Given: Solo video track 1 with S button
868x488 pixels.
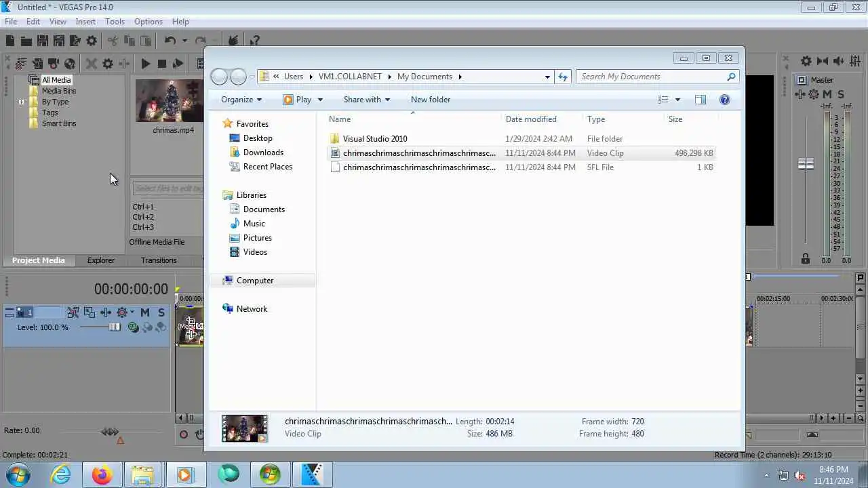Looking at the screenshot, I should (161, 312).
